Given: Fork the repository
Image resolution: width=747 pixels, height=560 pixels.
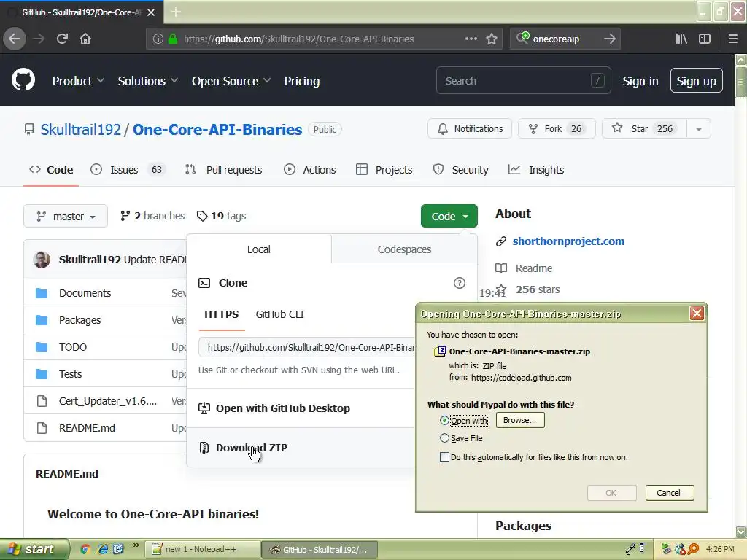Looking at the screenshot, I should coord(557,128).
